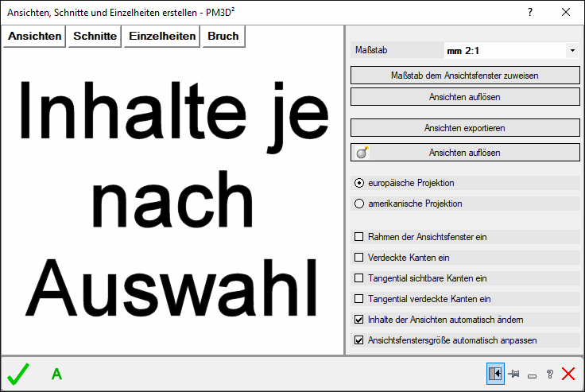Image resolution: width=585 pixels, height=392 pixels.
Task: Select amerikanische Projektion radio button
Action: point(359,204)
